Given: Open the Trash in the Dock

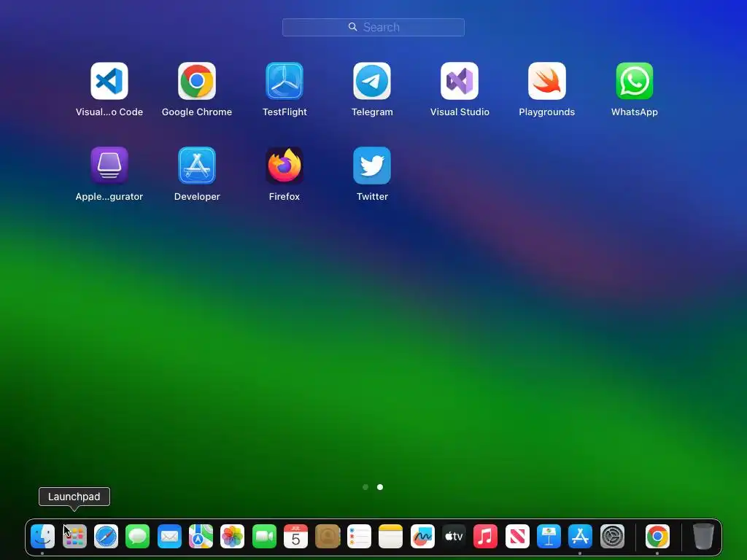Looking at the screenshot, I should pos(703,537).
